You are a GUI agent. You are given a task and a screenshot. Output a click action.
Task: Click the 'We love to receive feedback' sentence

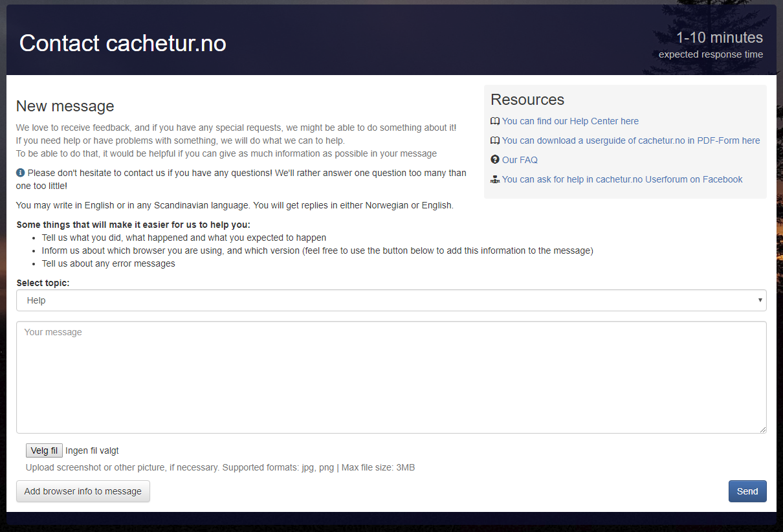[236, 127]
